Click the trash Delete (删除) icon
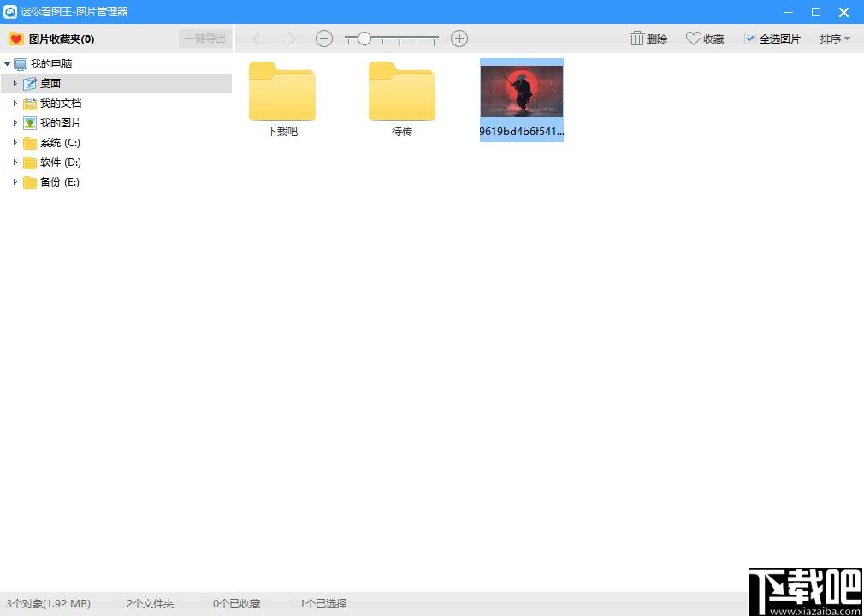Screen dimensions: 864x616 637,38
